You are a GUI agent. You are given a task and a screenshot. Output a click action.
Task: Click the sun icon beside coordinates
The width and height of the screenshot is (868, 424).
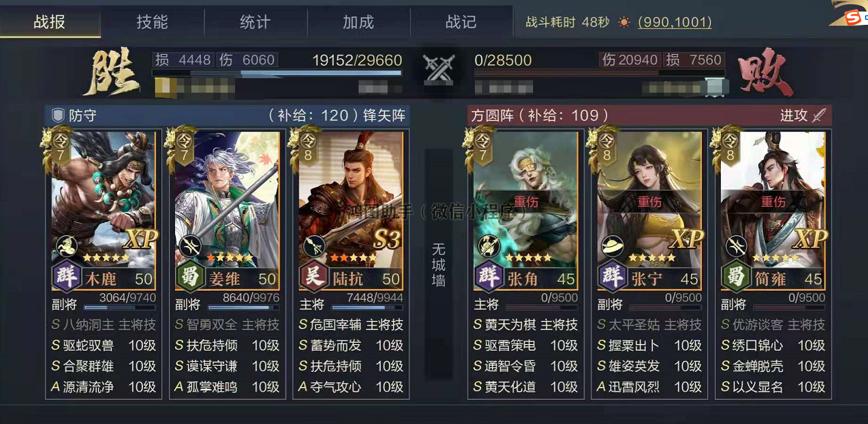tap(624, 22)
